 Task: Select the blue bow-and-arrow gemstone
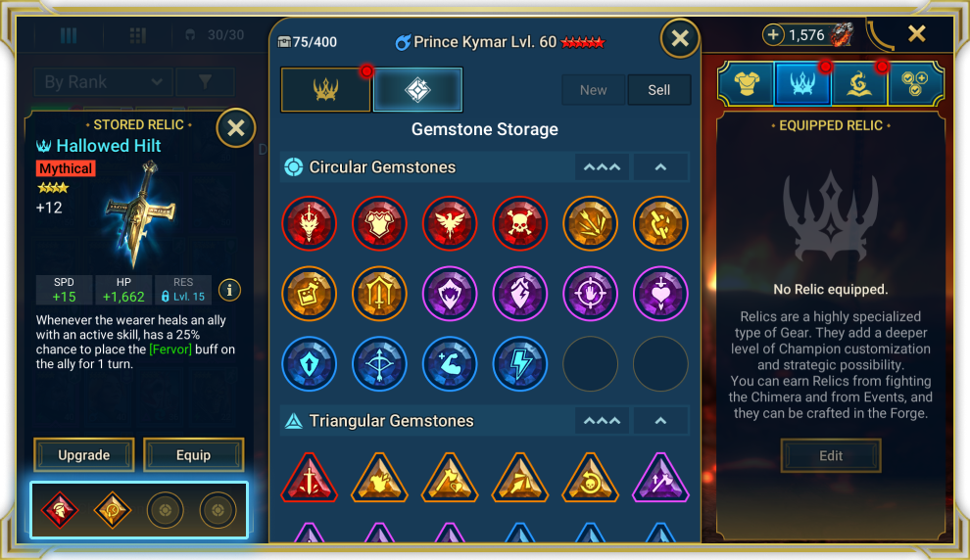[379, 364]
